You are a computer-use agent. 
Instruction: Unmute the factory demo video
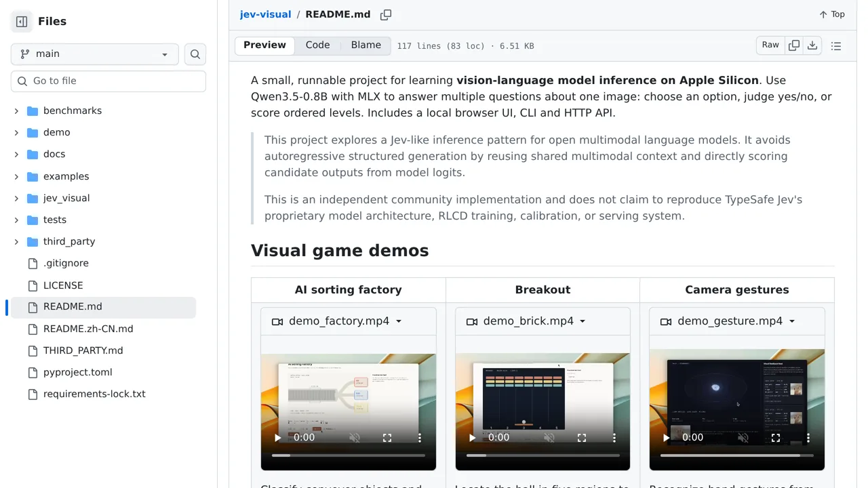point(355,438)
